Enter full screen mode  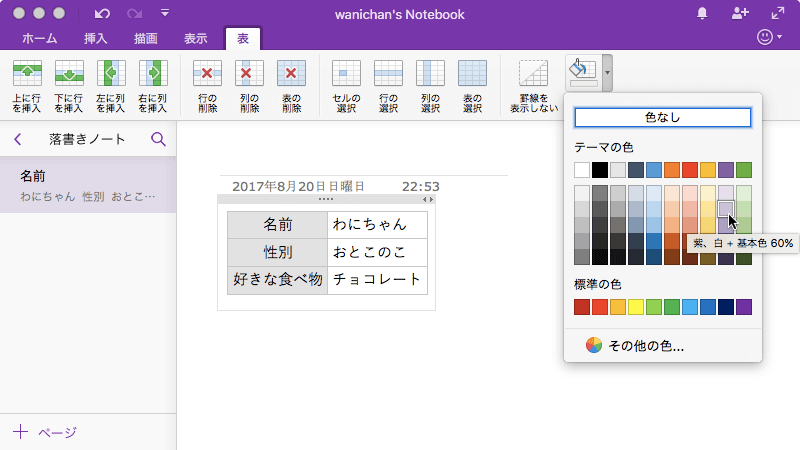coord(778,13)
